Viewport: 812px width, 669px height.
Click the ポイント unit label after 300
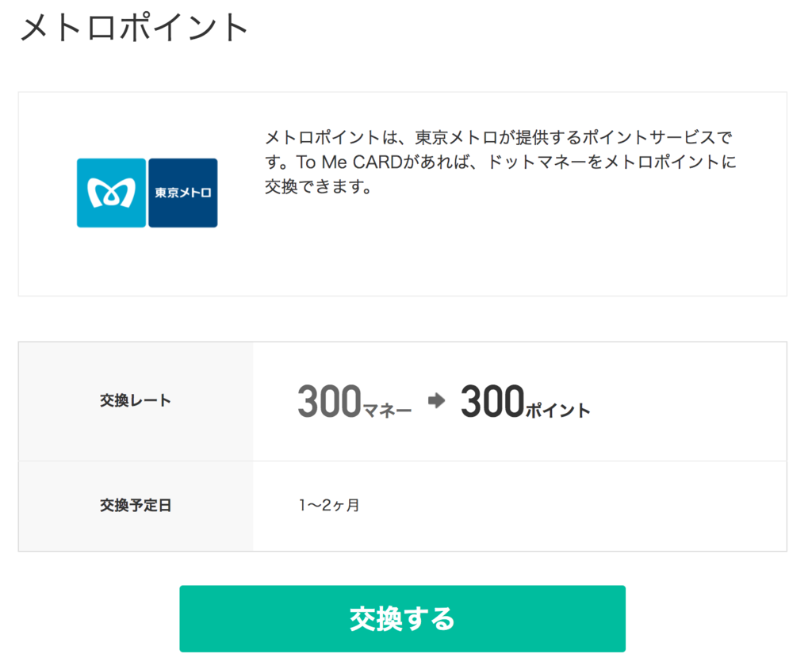point(558,411)
